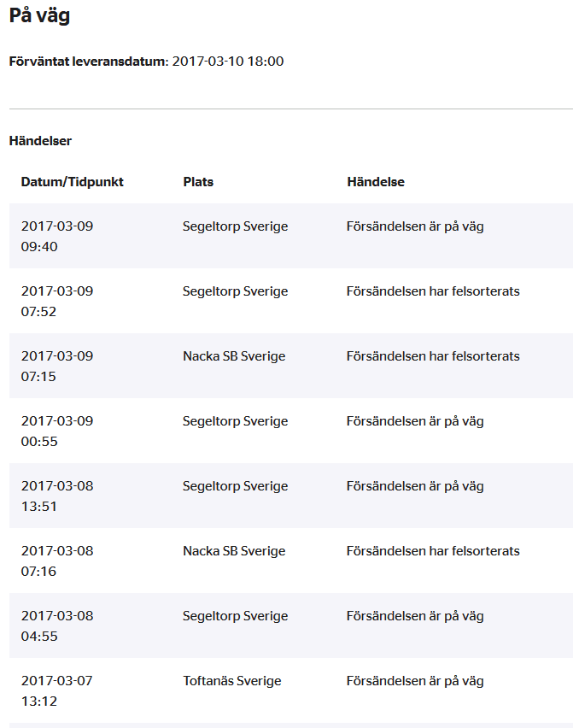Click 'Försändelsen har felsorterats' on 2017-03-08
This screenshot has height=728, width=579.
pos(433,551)
